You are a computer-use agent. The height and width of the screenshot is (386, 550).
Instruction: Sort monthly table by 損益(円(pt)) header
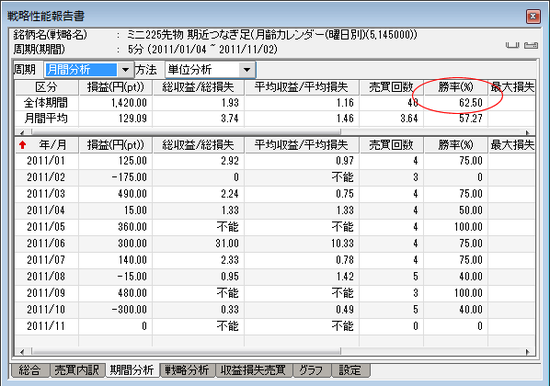point(116,145)
